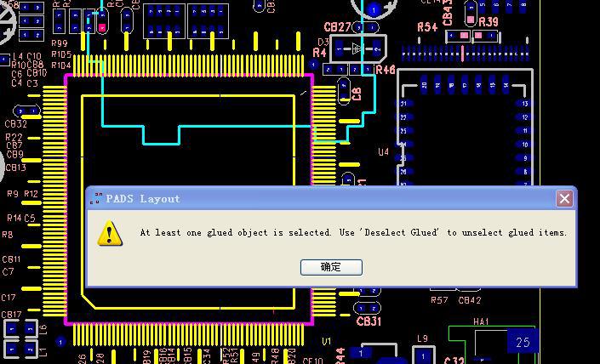Select the CB11 reference label
The image size is (600, 364).
pos(11,259)
